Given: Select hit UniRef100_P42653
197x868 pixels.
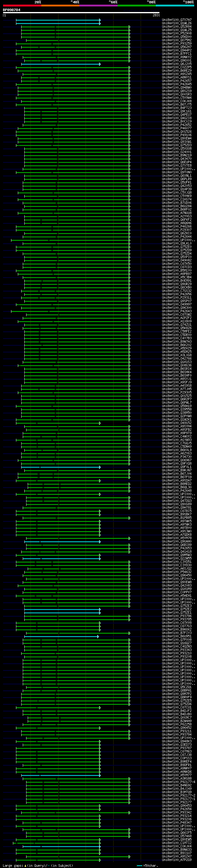Looking at the screenshot, I should (x=177, y=548).
